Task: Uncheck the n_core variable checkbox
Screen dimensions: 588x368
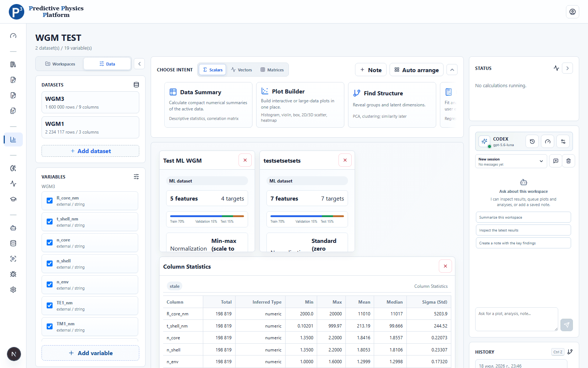Action: (x=50, y=243)
